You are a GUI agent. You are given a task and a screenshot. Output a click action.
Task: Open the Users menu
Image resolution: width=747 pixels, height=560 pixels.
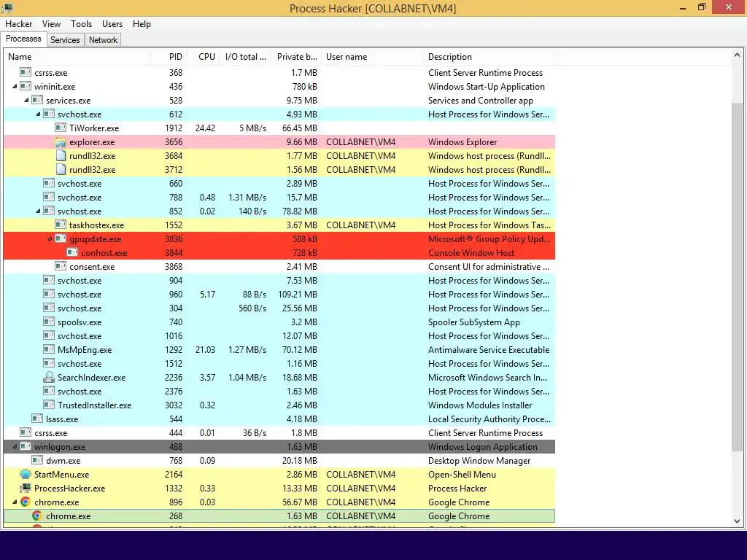click(x=112, y=24)
